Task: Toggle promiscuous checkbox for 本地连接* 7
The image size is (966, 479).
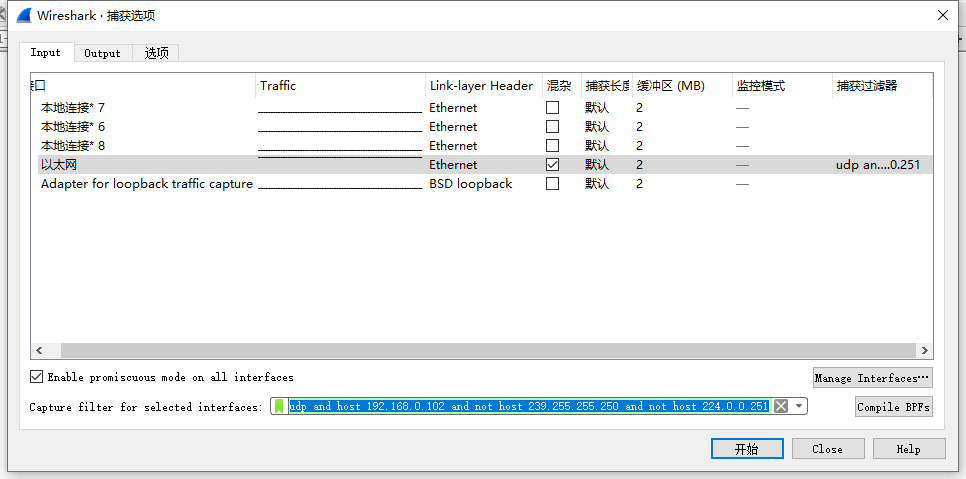Action: [x=553, y=108]
